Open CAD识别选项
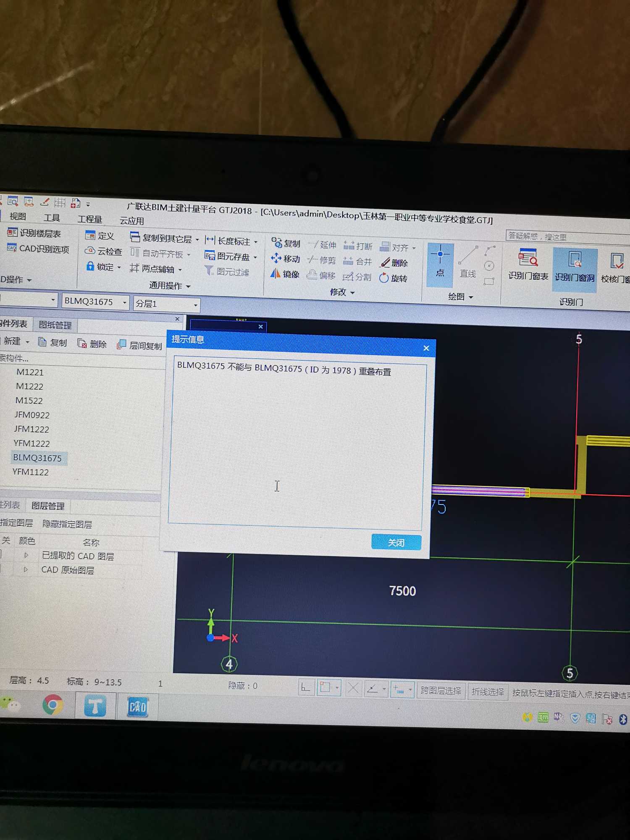 (x=38, y=248)
